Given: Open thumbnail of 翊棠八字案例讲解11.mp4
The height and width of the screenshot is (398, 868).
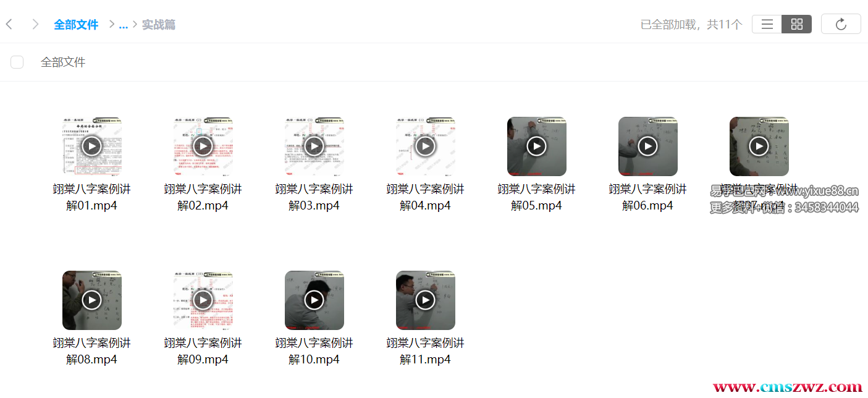Looking at the screenshot, I should [x=426, y=300].
